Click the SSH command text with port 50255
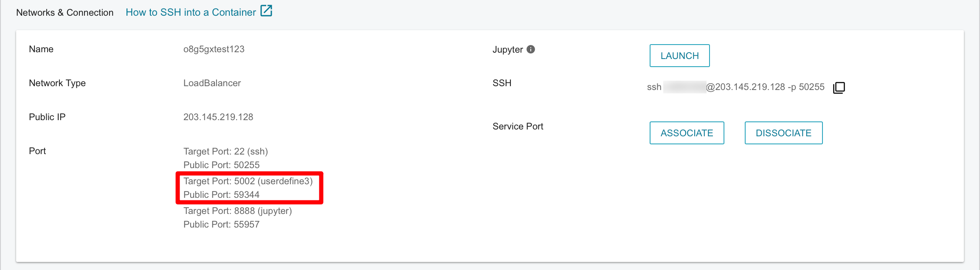 (x=735, y=87)
